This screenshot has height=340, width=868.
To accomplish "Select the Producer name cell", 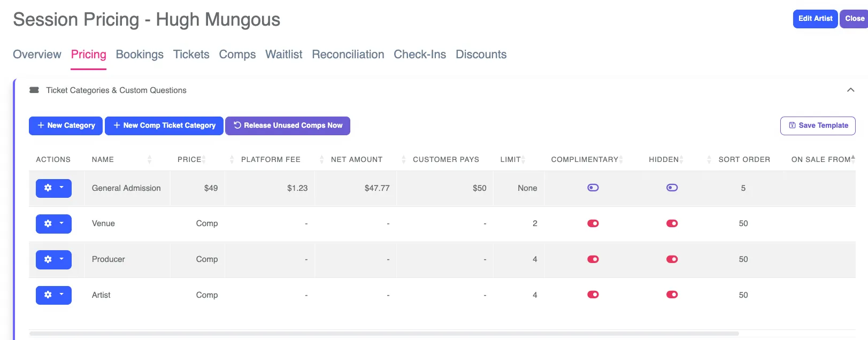I will [x=109, y=259].
